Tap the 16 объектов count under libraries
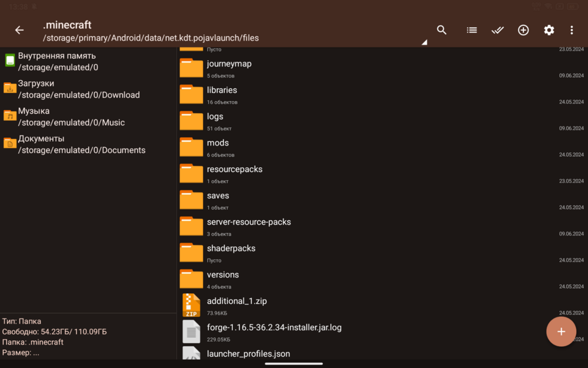Screen dimensions: 588x368 click(x=222, y=102)
